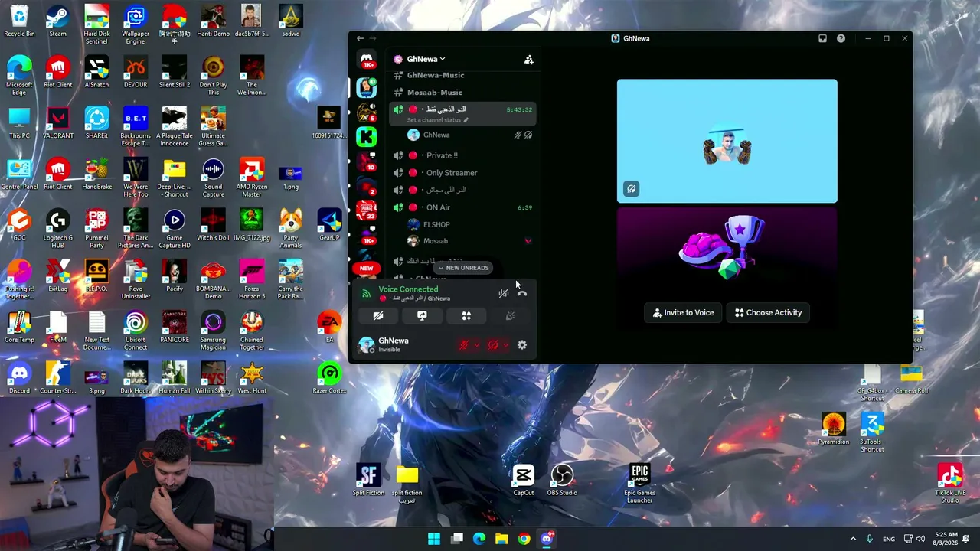Screen dimensions: 980x551
Task: Open activities launcher in voice panel
Action: (x=466, y=315)
